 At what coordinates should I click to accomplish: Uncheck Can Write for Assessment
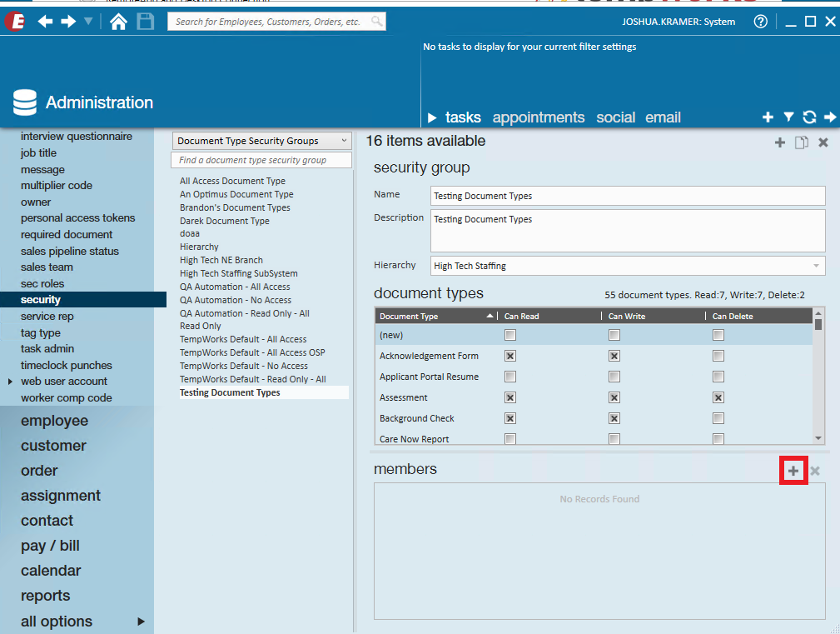(614, 397)
